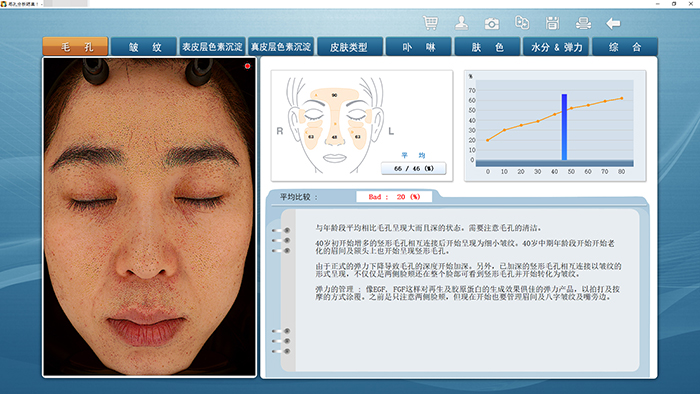Screen dimensions: 700x394
Task: Open the customer profile icon
Action: tap(462, 23)
